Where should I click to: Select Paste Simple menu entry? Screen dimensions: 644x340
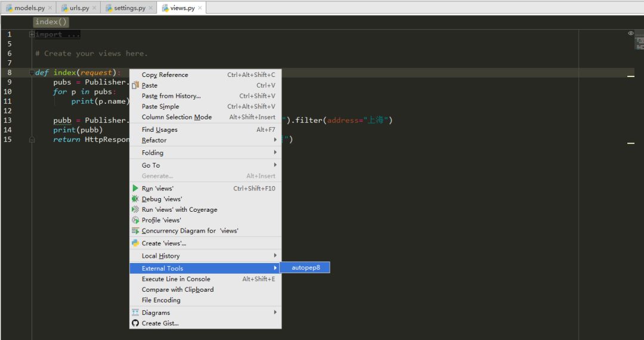point(205,107)
